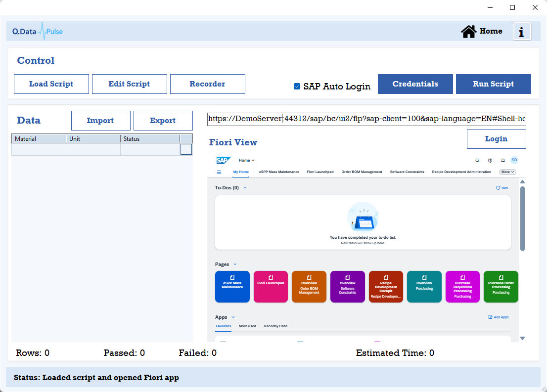Open the Fiori notifications bell
This screenshot has width=547, height=392.
point(502,161)
